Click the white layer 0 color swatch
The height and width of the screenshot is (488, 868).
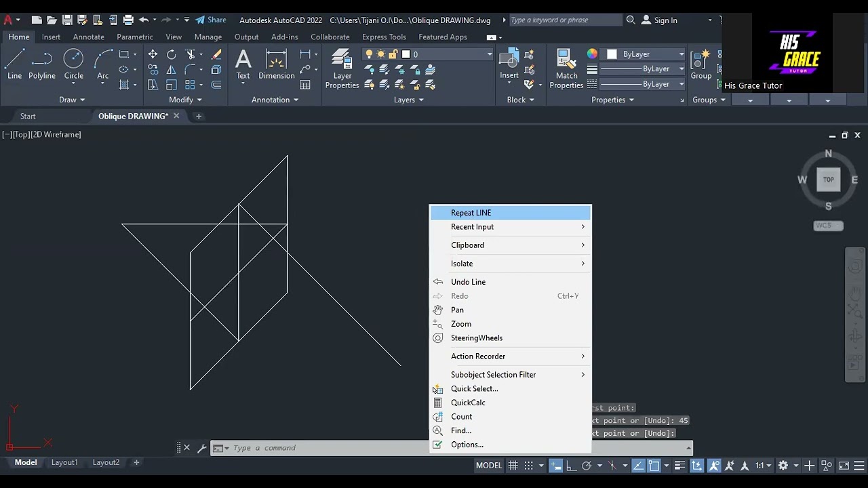406,54
